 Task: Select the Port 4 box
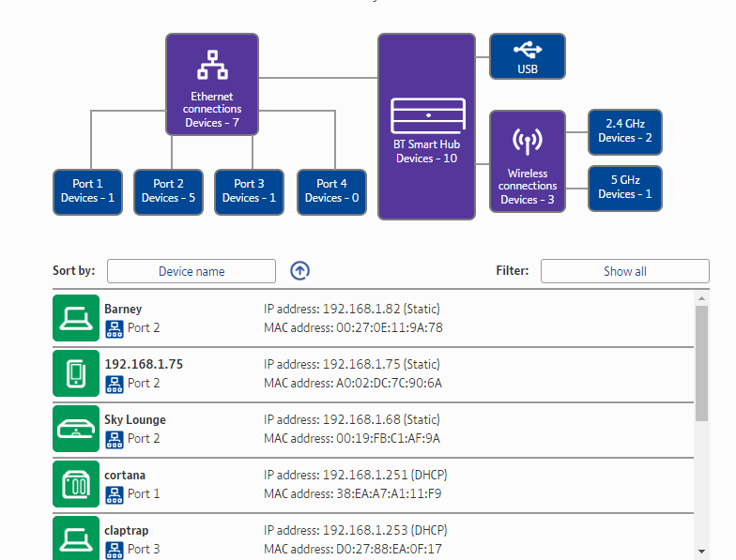(x=331, y=190)
